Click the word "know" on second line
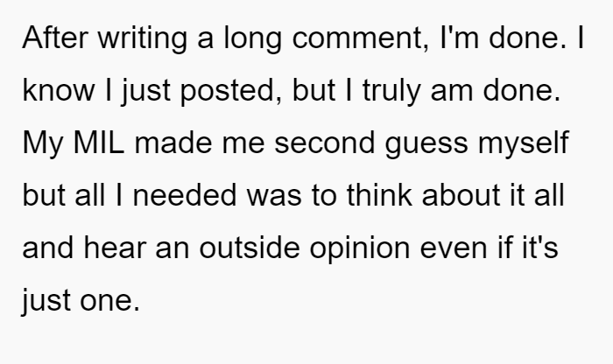The width and height of the screenshot is (613, 364). pos(59,90)
